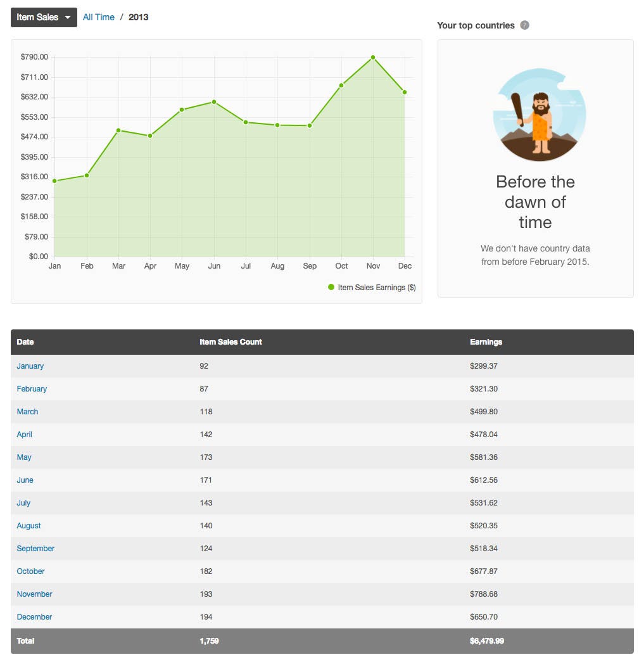
Task: Select the Jul data point on chart
Action: 246,122
